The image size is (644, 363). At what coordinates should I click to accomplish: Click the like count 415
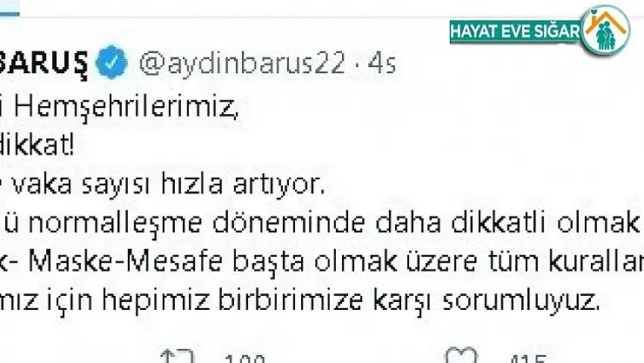528,358
